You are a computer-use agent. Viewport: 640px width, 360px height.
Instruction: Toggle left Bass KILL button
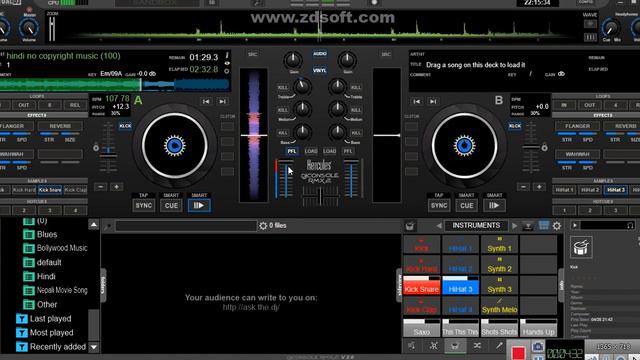[x=282, y=133]
